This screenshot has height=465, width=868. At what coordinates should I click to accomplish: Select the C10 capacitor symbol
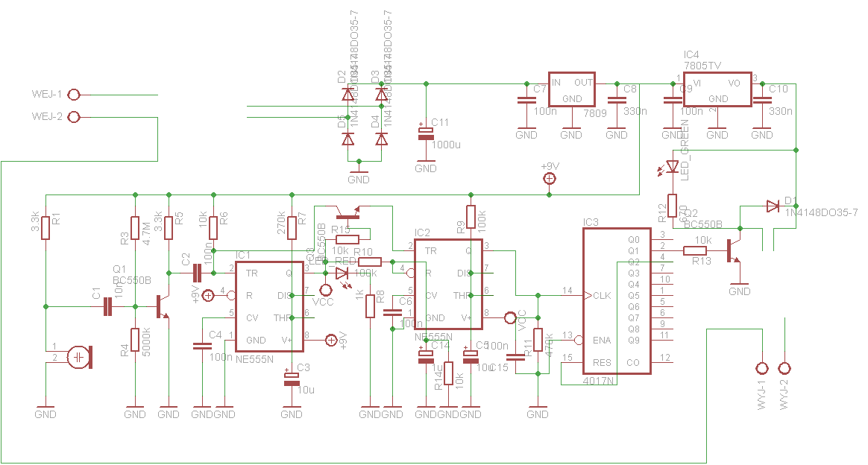762,100
